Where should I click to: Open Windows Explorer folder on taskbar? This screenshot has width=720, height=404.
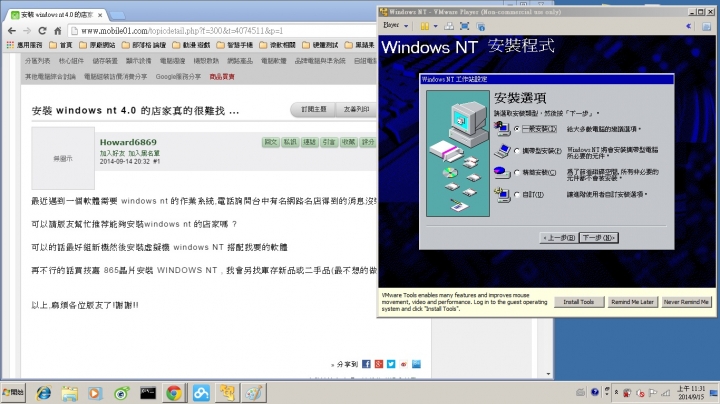coord(70,393)
